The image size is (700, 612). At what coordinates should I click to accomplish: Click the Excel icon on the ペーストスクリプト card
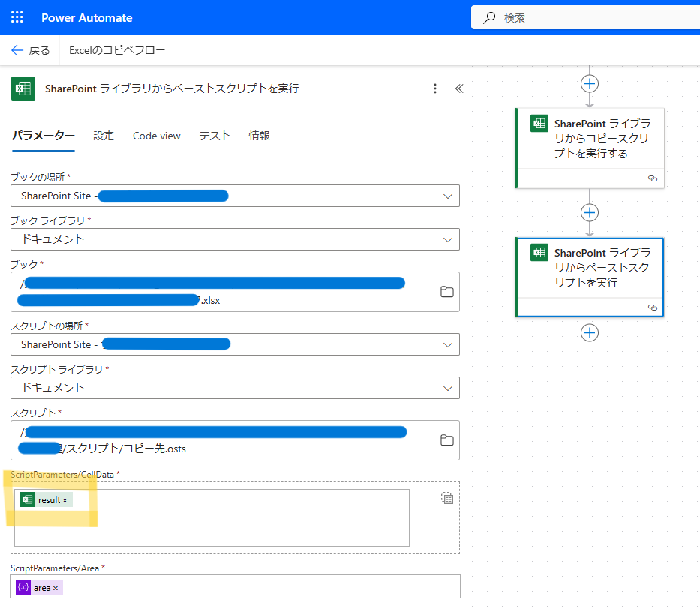point(539,253)
